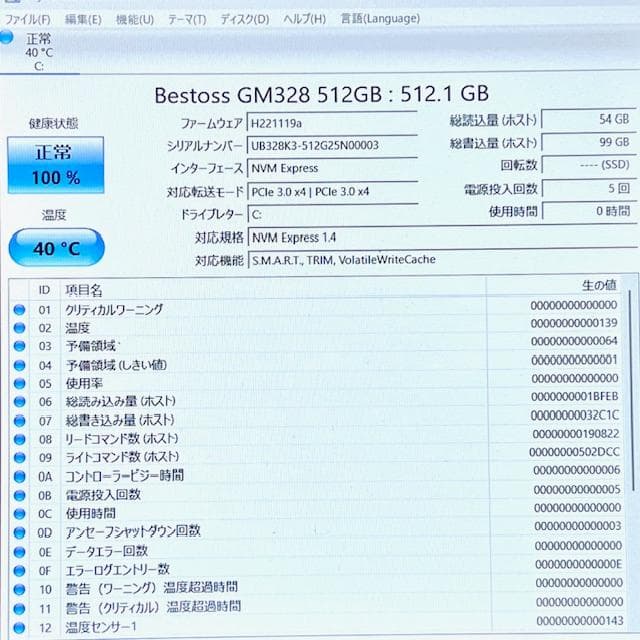Select the コントローラービジー時間 row name
640x640 pixels.
tap(125, 476)
